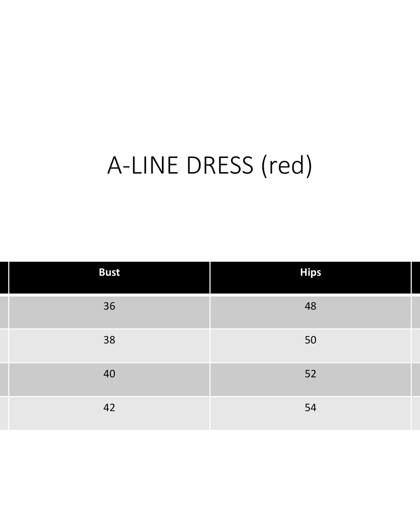Select the Hips column header cell
The image size is (420, 525).
[x=310, y=278]
